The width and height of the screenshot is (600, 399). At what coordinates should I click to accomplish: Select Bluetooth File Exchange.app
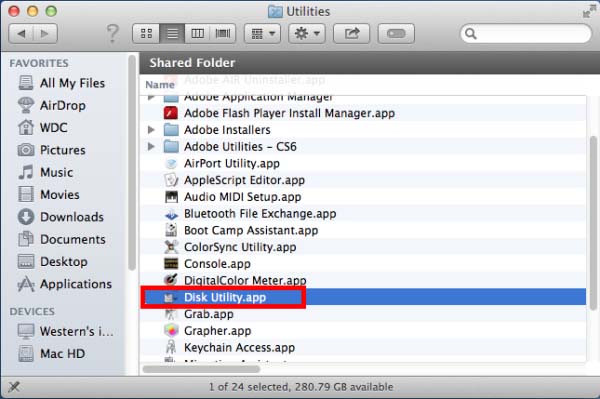pos(363,213)
